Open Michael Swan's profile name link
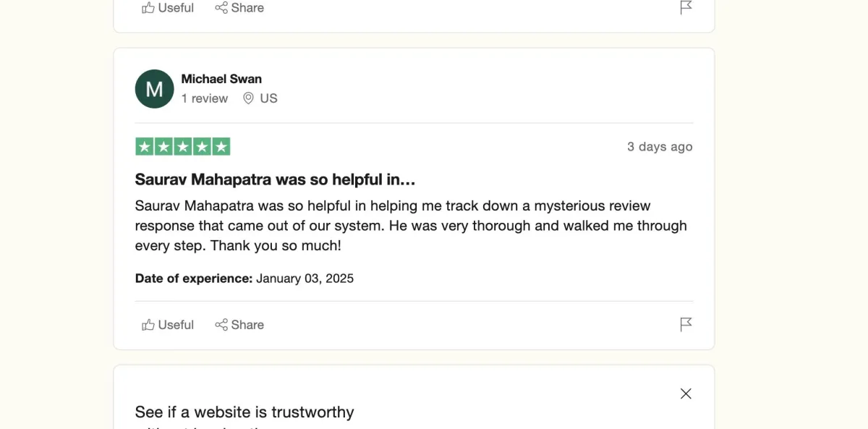This screenshot has width=868, height=429. 221,79
